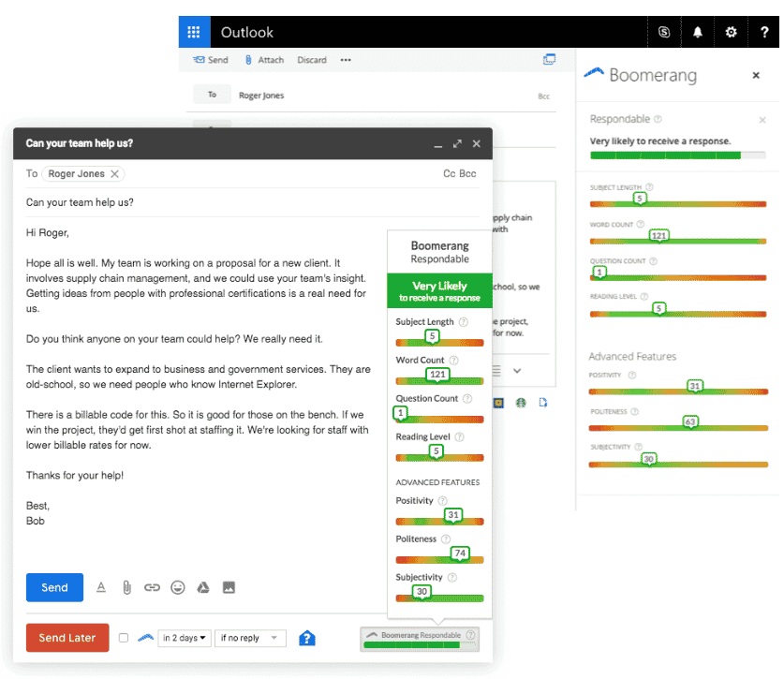Click the Outlook panel Politeness marker 63
Viewport: 784px width, 679px height.
click(690, 422)
